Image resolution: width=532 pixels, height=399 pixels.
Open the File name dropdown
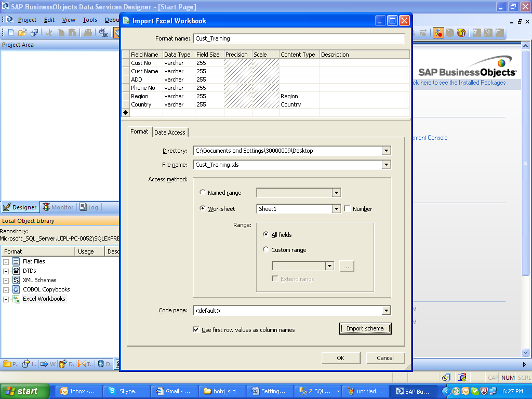[386, 165]
